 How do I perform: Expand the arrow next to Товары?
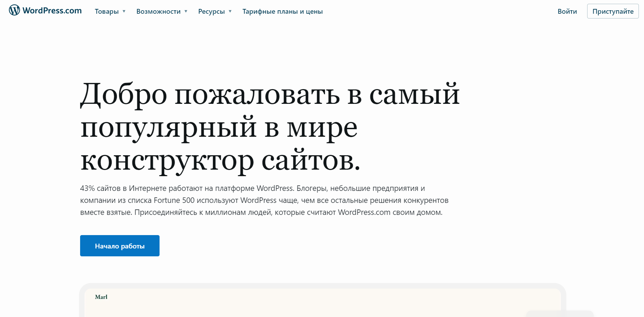point(124,11)
